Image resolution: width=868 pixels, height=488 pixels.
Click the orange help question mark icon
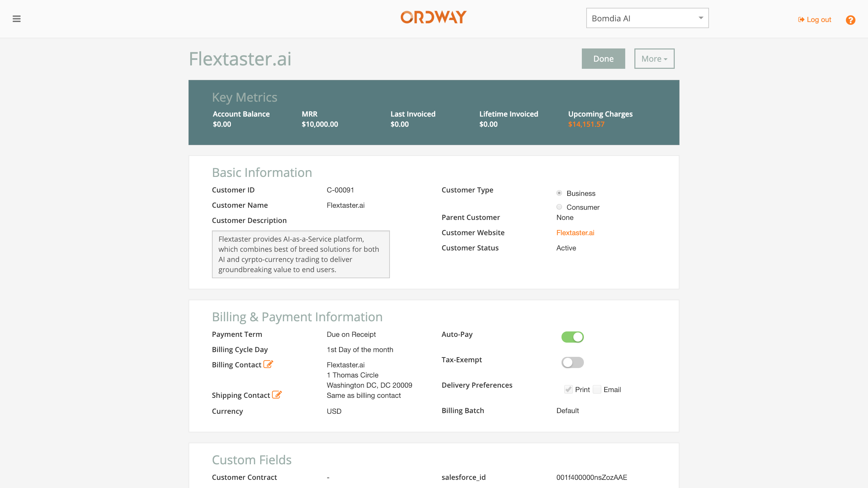coord(850,20)
